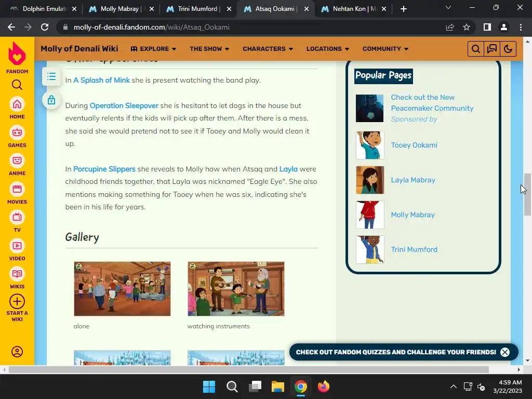Open Chrome three-dot menu
The image size is (532, 399).
click(521, 27)
